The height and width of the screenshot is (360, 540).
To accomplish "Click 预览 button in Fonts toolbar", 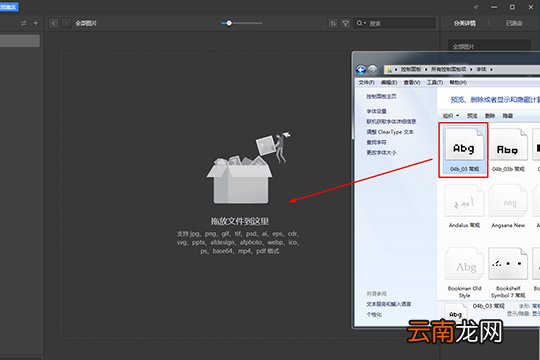I will point(472,116).
